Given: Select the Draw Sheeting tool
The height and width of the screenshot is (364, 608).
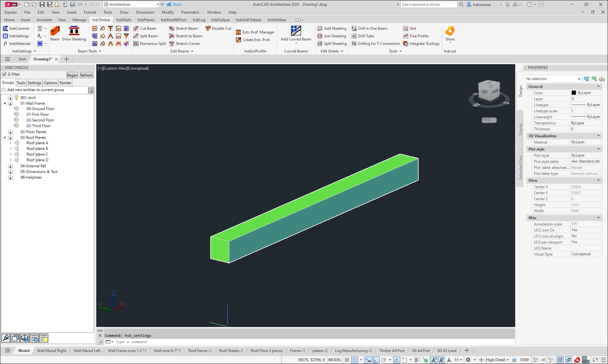Looking at the screenshot, I should (74, 34).
